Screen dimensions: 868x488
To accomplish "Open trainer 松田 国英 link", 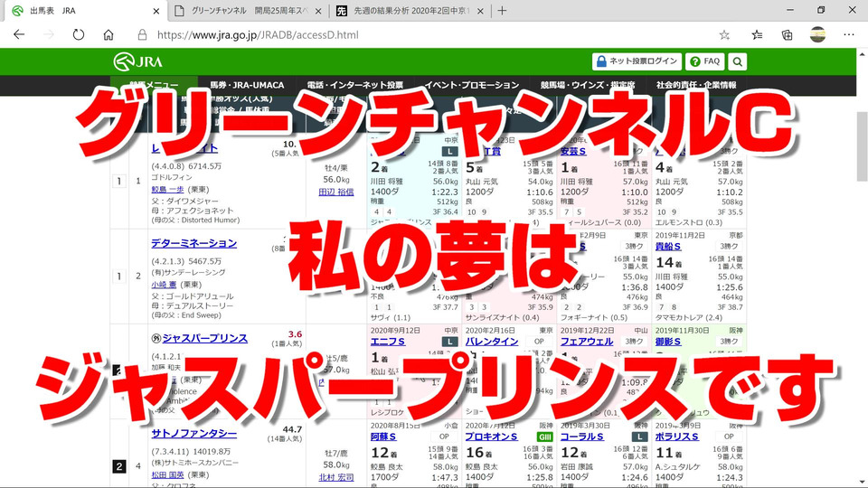I will [168, 474].
